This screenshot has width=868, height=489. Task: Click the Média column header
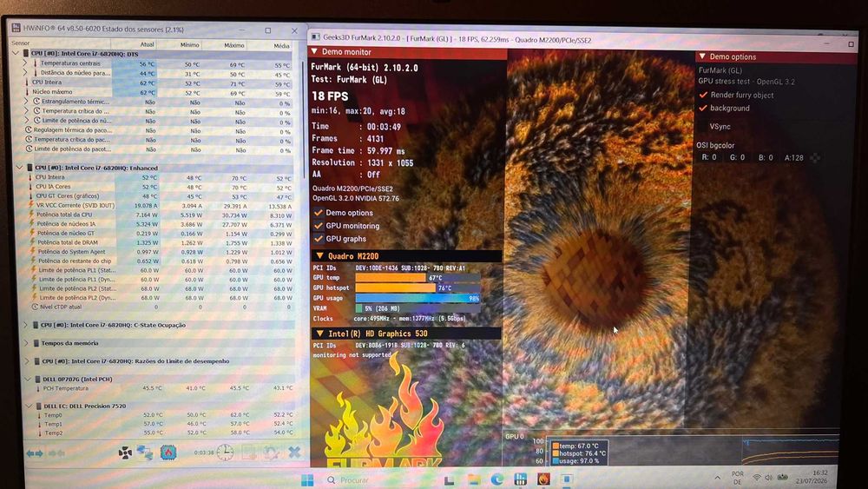(x=270, y=46)
